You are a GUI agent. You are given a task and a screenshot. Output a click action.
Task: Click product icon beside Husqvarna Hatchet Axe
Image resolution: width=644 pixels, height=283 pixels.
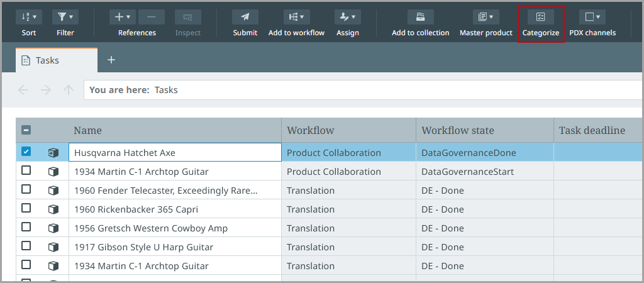[53, 152]
